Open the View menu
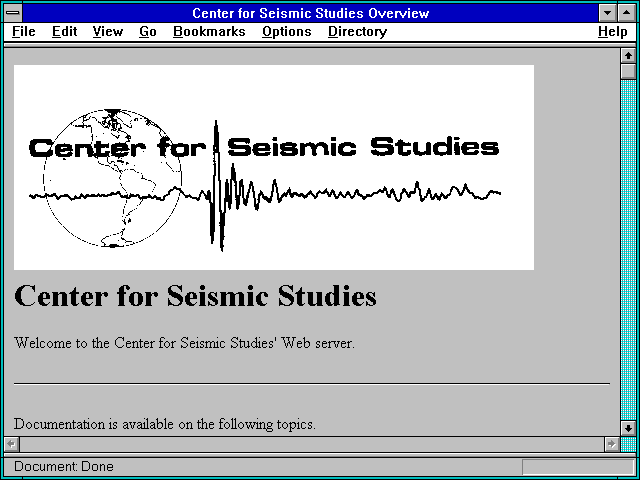Screen dimensions: 640x480 click(x=108, y=31)
